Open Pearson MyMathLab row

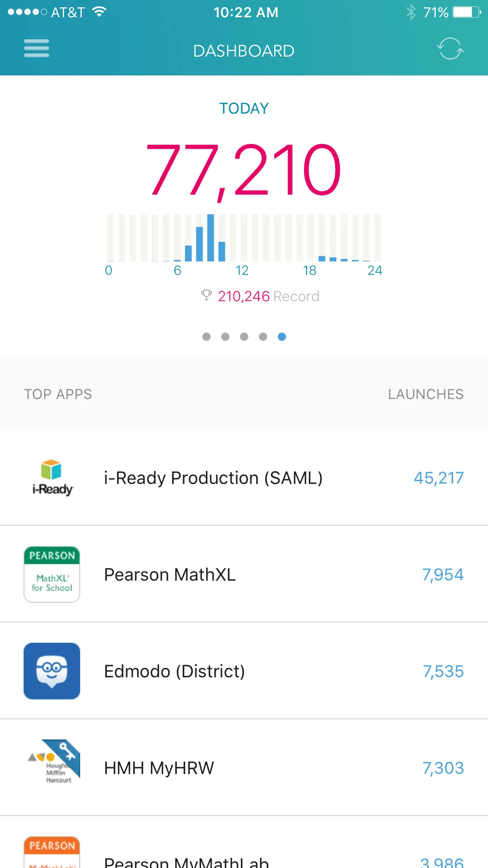pyautogui.click(x=244, y=842)
